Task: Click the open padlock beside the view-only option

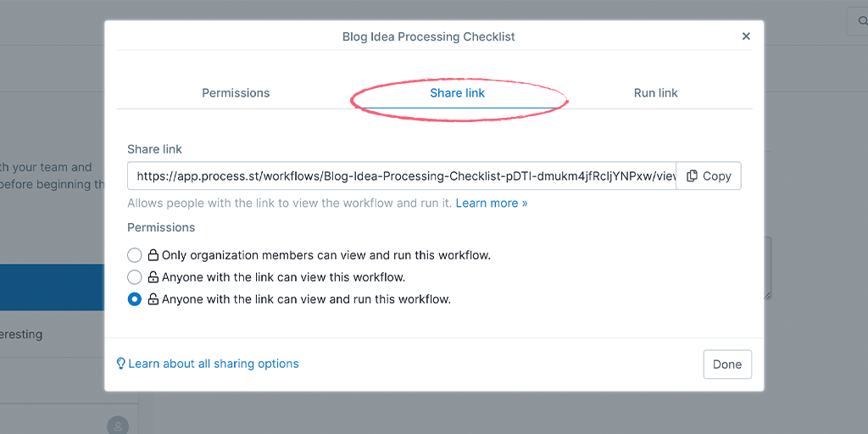Action: coord(153,277)
